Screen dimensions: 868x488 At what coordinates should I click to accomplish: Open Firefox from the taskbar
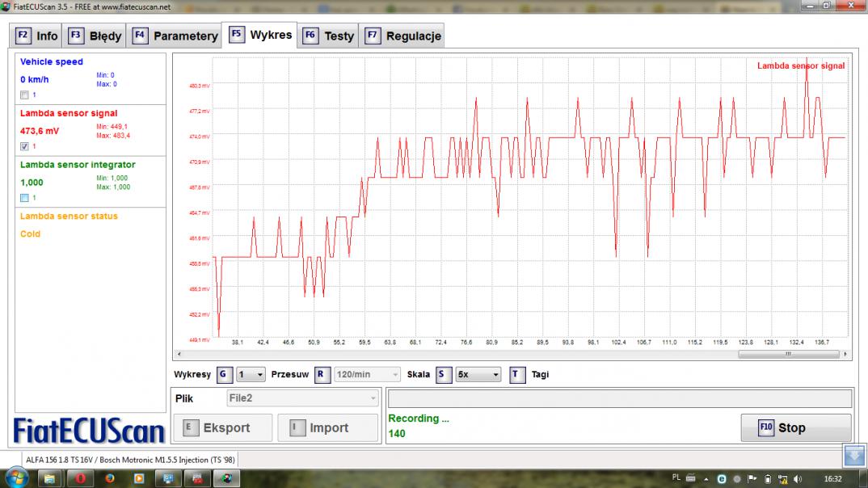click(110, 477)
